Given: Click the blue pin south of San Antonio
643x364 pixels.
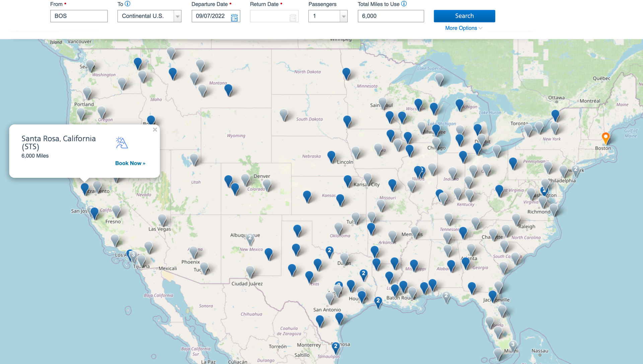Looking at the screenshot, I should [x=320, y=321].
